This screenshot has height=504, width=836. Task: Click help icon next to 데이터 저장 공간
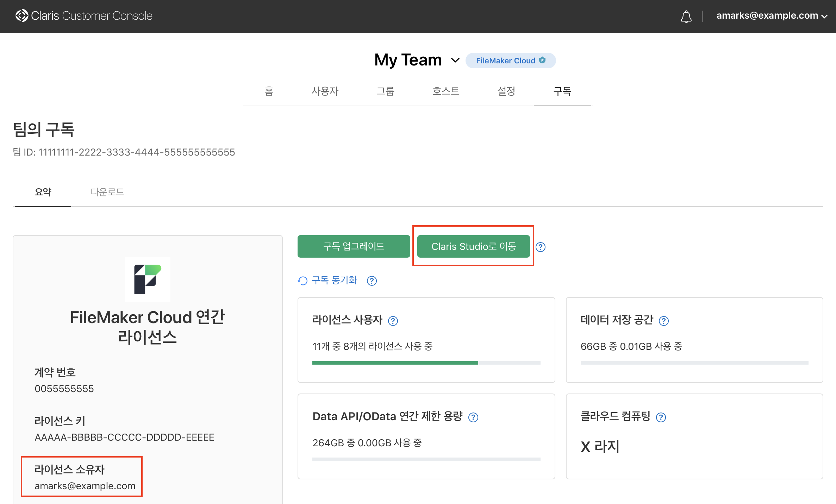pos(663,321)
